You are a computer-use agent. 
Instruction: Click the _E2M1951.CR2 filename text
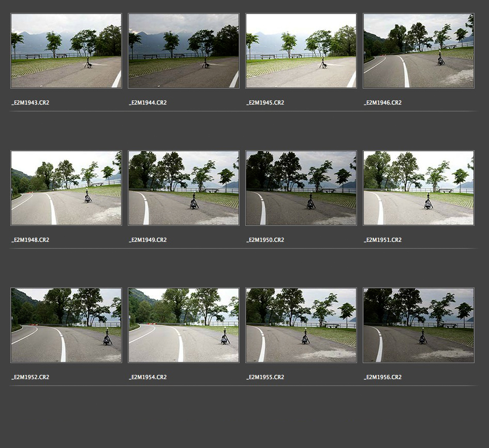pos(382,240)
